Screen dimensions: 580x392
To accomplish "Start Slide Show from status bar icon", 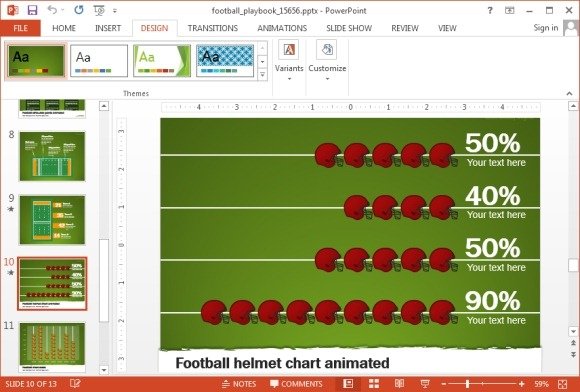I will [x=425, y=384].
